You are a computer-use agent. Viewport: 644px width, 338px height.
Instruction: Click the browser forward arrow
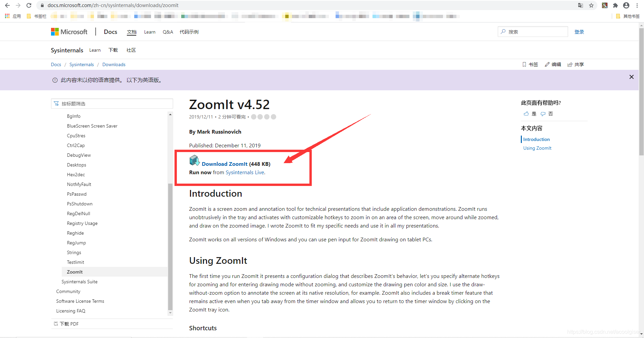[18, 5]
